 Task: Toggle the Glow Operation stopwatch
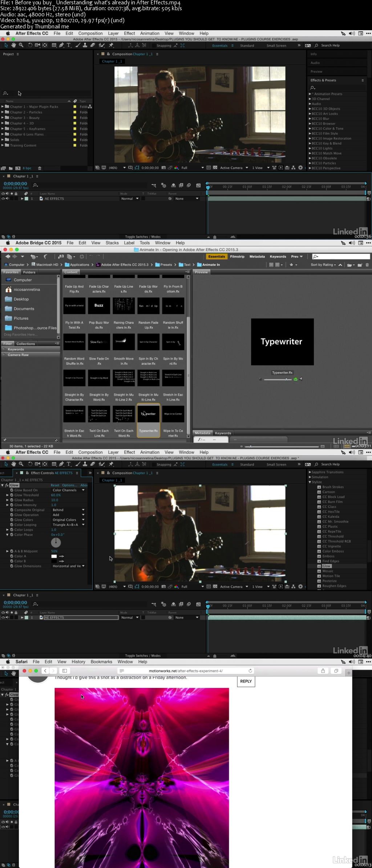pos(12,515)
